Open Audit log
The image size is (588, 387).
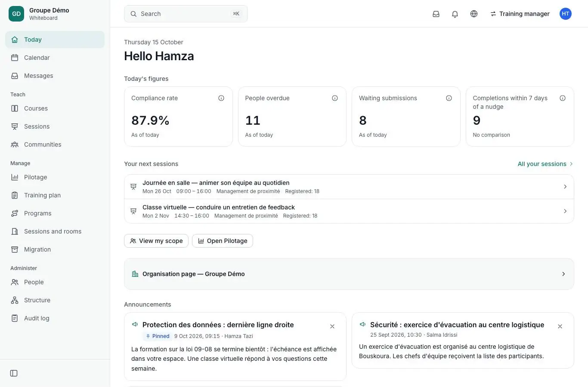pyautogui.click(x=55, y=318)
